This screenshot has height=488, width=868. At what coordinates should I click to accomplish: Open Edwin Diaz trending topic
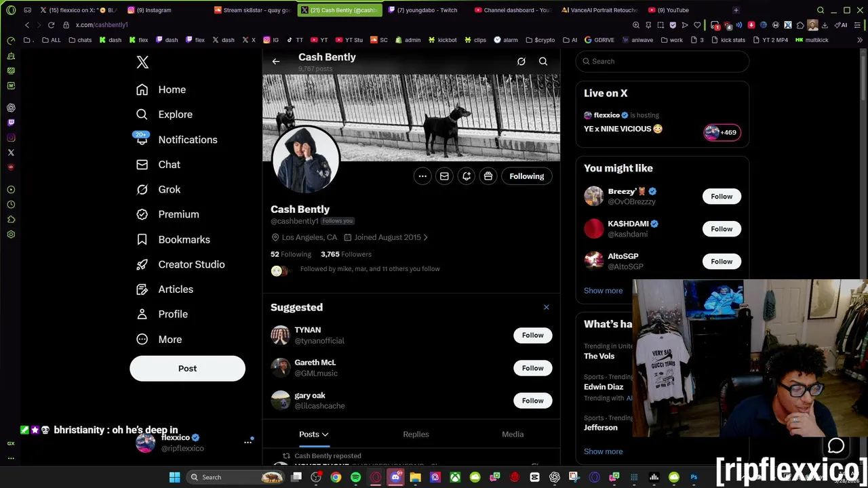click(x=604, y=387)
